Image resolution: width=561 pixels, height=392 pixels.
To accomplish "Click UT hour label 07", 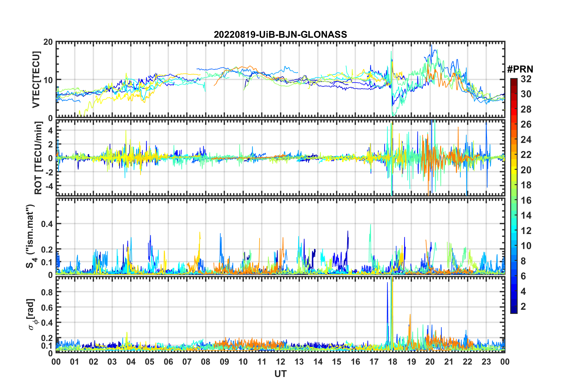I will (187, 362).
